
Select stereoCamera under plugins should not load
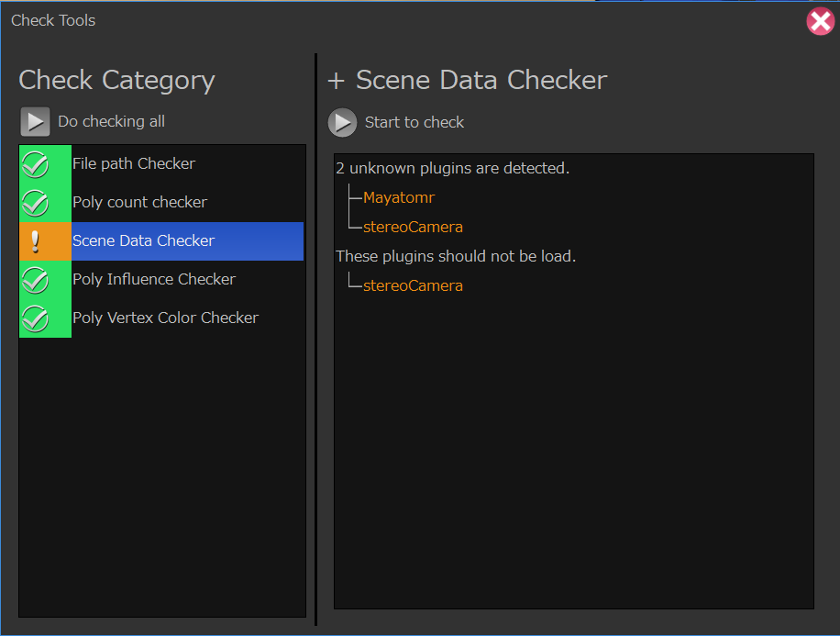413,286
